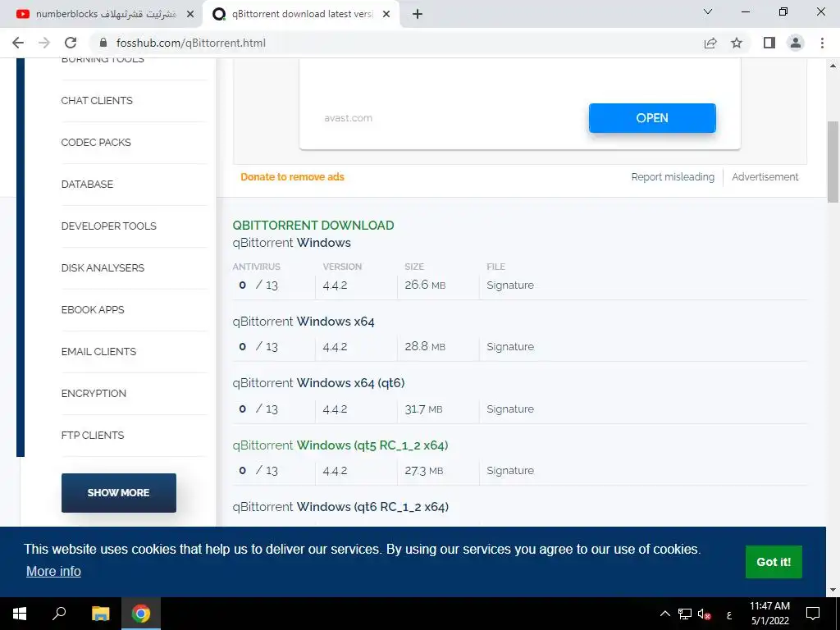Viewport: 840px width, 630px height.
Task: Click the Chrome taskbar icon
Action: (141, 614)
